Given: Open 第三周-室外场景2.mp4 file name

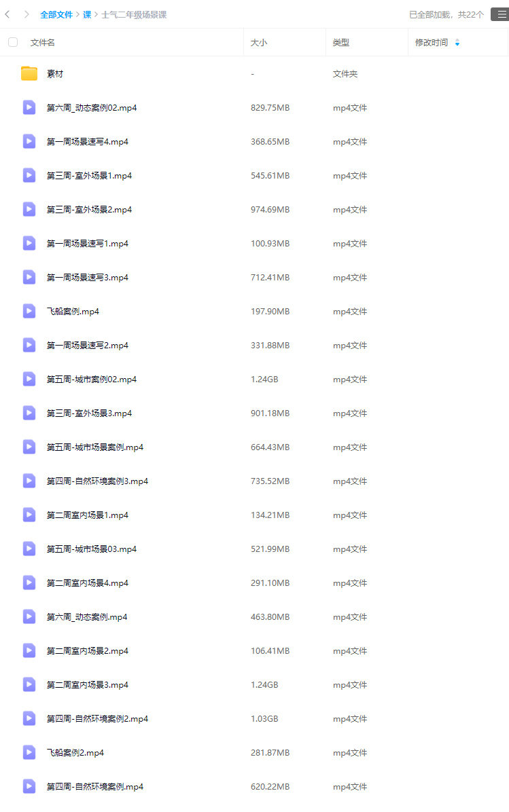Looking at the screenshot, I should [89, 210].
